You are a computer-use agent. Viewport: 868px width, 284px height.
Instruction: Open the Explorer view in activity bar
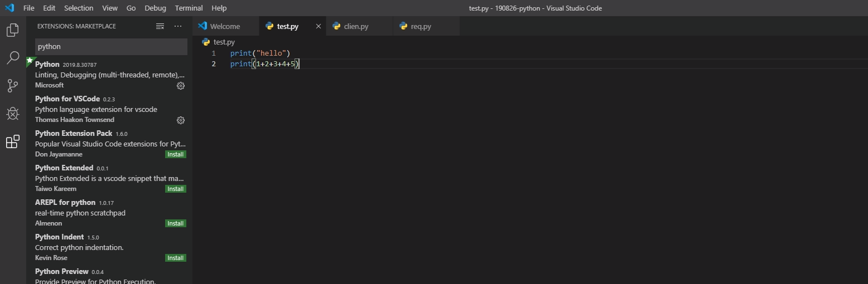tap(12, 30)
